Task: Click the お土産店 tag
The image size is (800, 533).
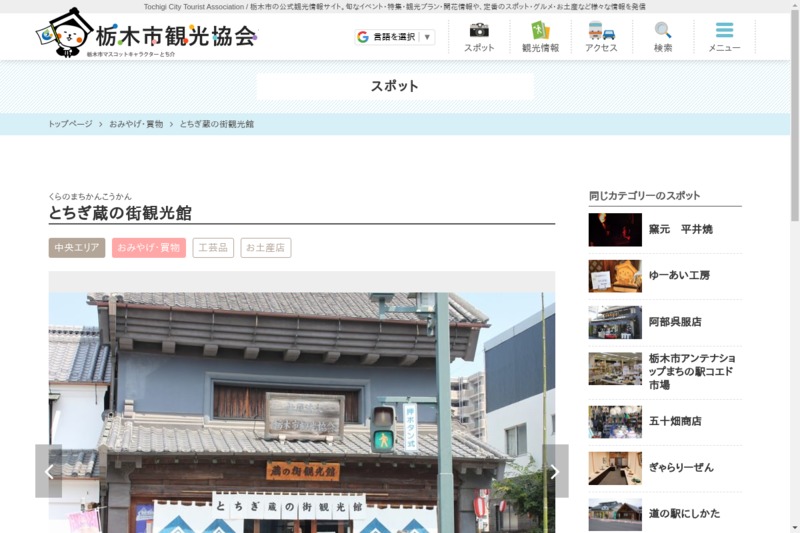Action: (265, 248)
